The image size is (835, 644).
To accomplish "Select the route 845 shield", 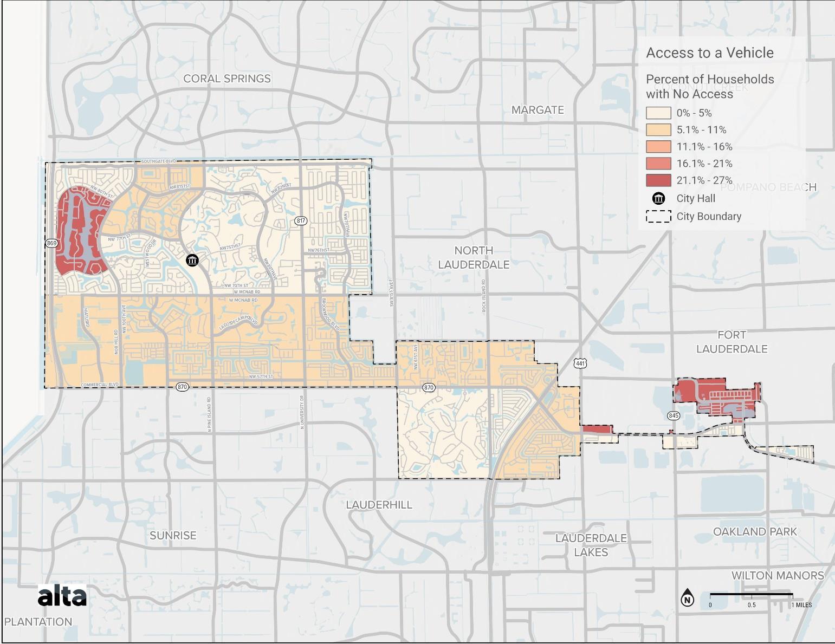I will click(x=674, y=415).
